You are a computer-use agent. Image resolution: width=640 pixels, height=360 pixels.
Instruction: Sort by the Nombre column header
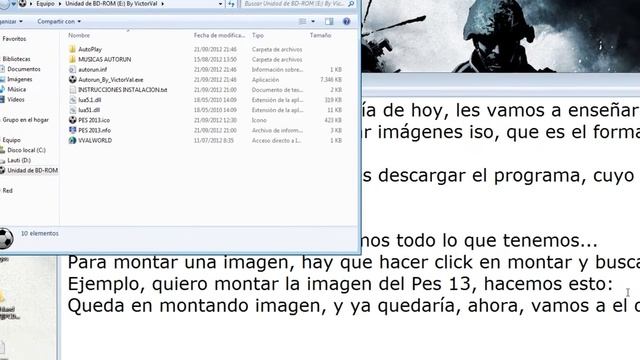(79, 36)
